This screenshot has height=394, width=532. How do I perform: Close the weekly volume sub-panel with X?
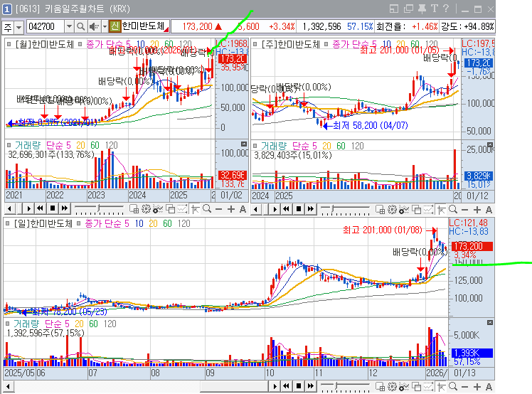point(490,144)
